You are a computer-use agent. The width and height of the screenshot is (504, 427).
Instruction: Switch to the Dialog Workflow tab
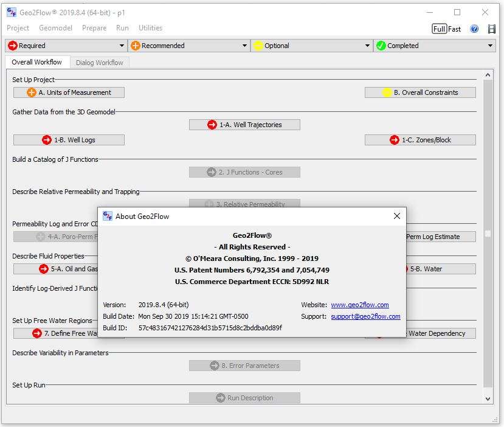(100, 62)
